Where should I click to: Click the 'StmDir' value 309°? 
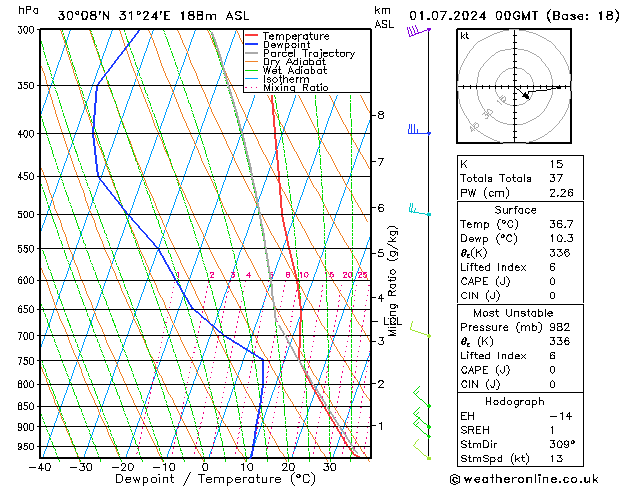point(562,444)
